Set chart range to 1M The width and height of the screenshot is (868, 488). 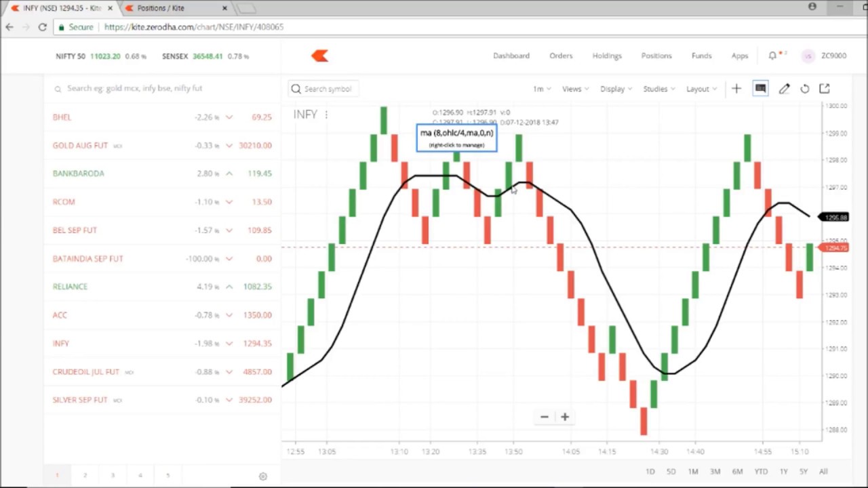(x=693, y=472)
